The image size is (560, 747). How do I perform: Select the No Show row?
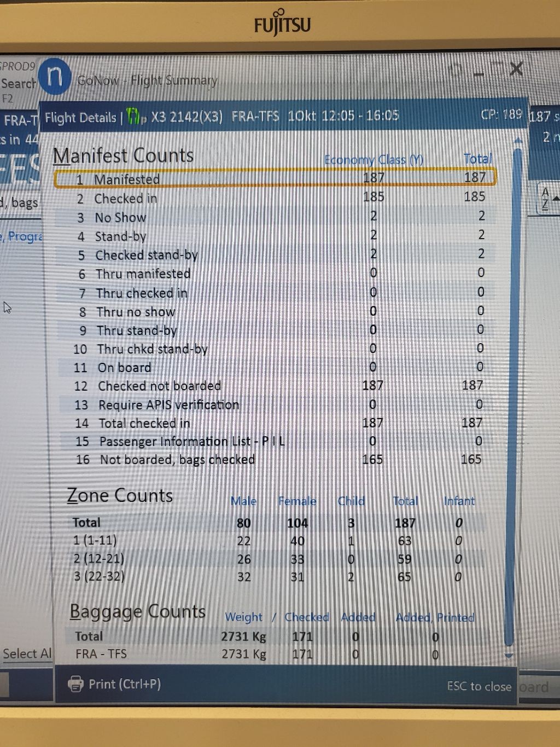(120, 217)
